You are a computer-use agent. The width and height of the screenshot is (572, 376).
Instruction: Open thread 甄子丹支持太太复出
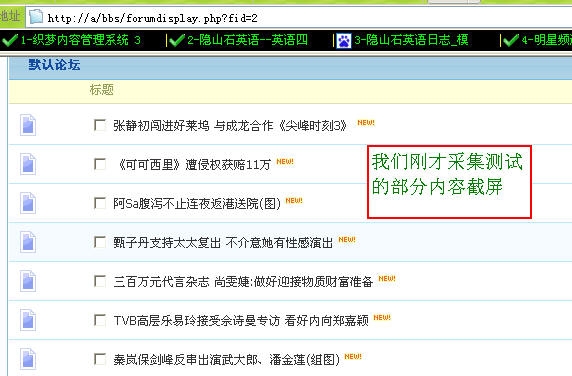pyautogui.click(x=223, y=243)
